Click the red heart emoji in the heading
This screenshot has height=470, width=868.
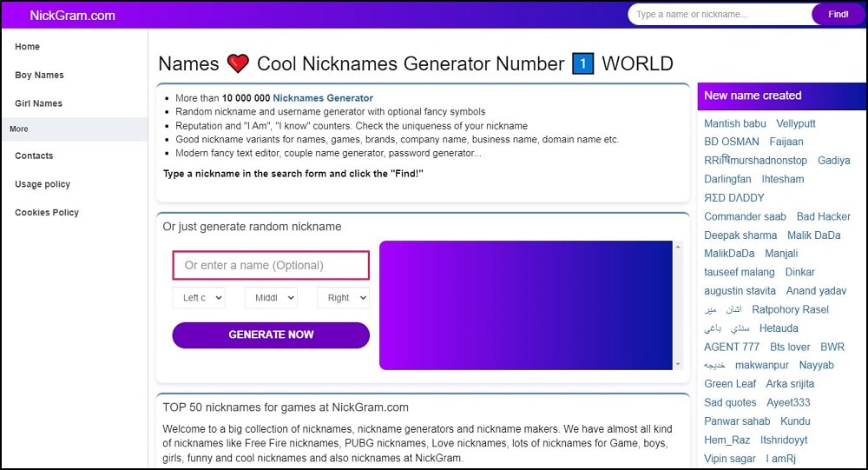(238, 63)
